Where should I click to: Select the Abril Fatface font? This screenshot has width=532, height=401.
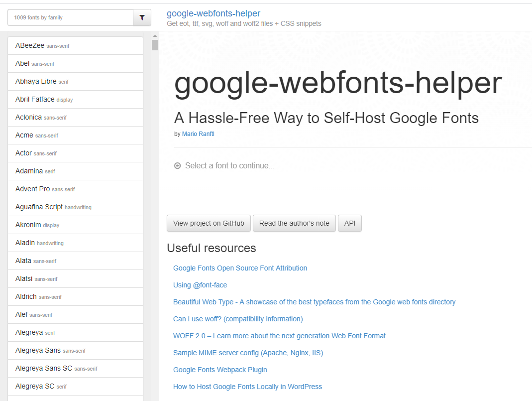[35, 99]
